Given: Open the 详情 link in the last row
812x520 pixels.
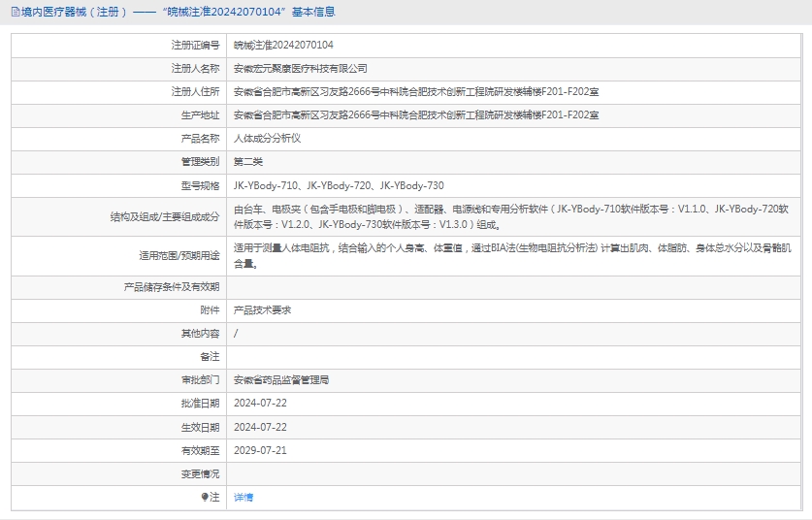Looking at the screenshot, I should pos(244,497).
